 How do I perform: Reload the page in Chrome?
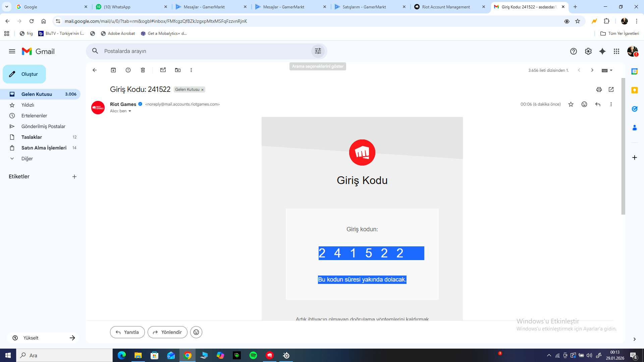point(32,21)
